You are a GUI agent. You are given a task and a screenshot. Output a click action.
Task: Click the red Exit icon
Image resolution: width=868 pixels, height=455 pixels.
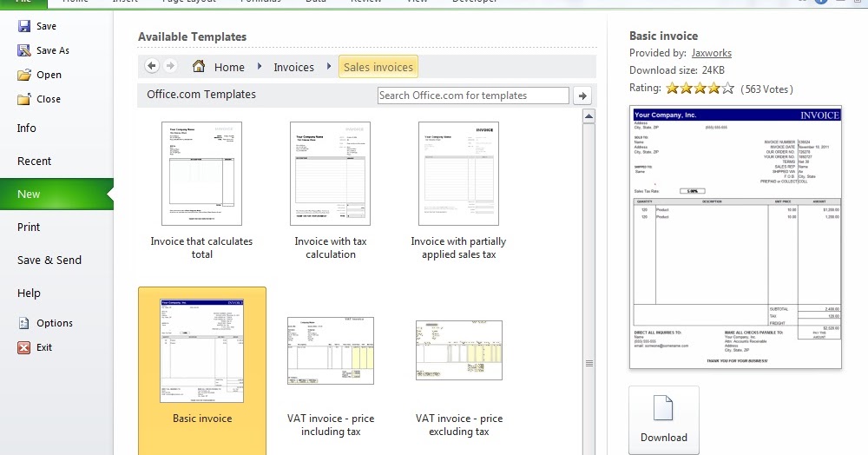23,347
